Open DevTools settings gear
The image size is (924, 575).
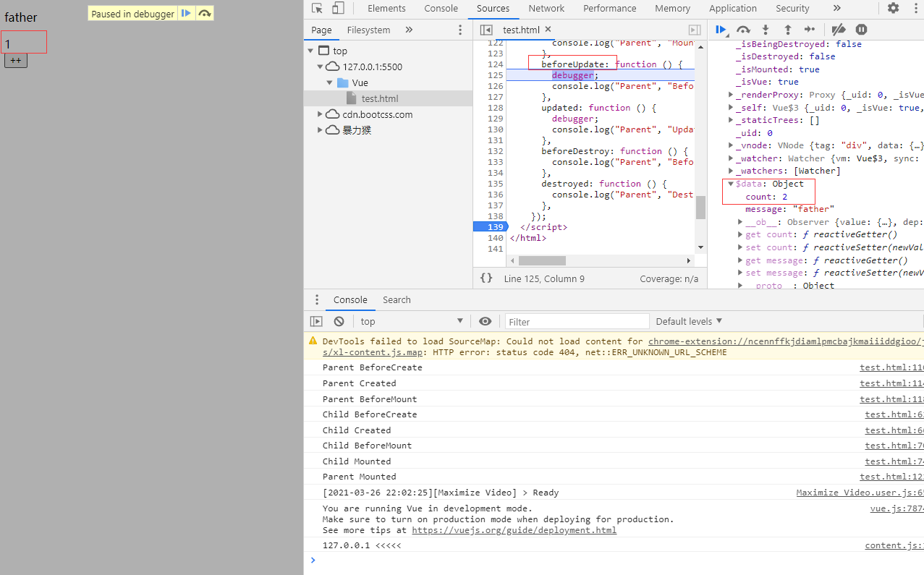point(893,8)
